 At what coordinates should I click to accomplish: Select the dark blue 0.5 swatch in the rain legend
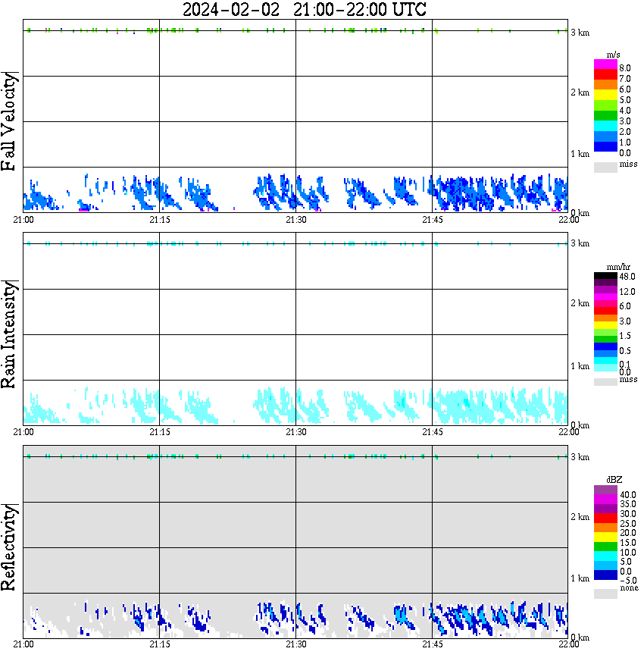pyautogui.click(x=605, y=346)
